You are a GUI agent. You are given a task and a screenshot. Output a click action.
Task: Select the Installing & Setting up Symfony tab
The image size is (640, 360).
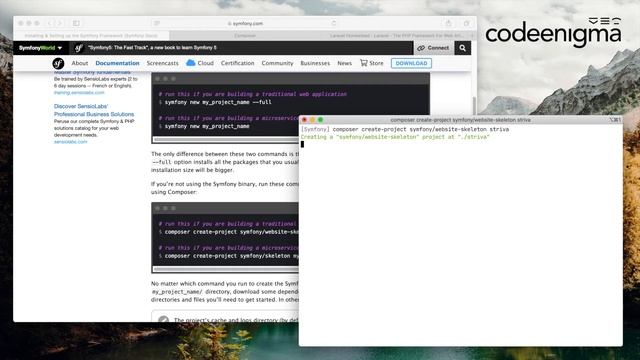pos(91,36)
